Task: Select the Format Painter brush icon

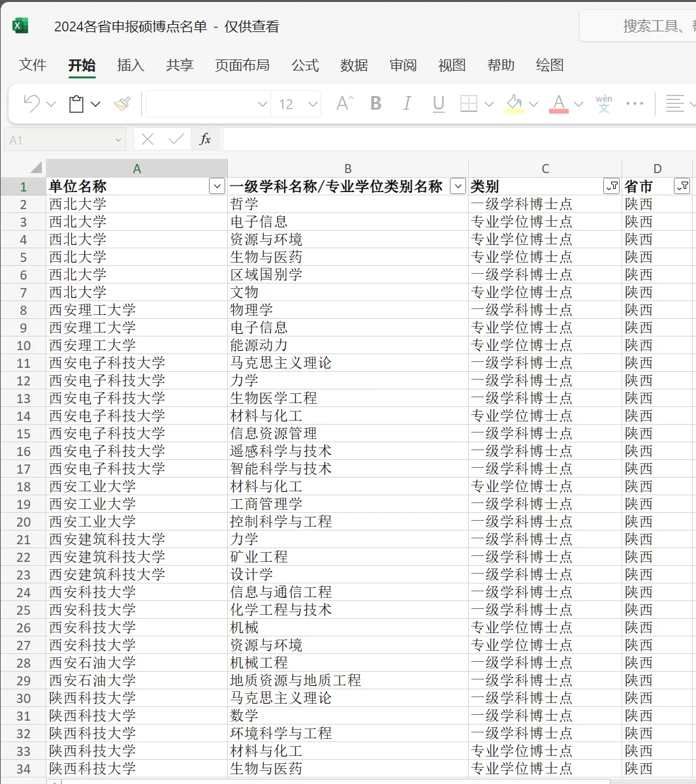Action: pyautogui.click(x=122, y=103)
